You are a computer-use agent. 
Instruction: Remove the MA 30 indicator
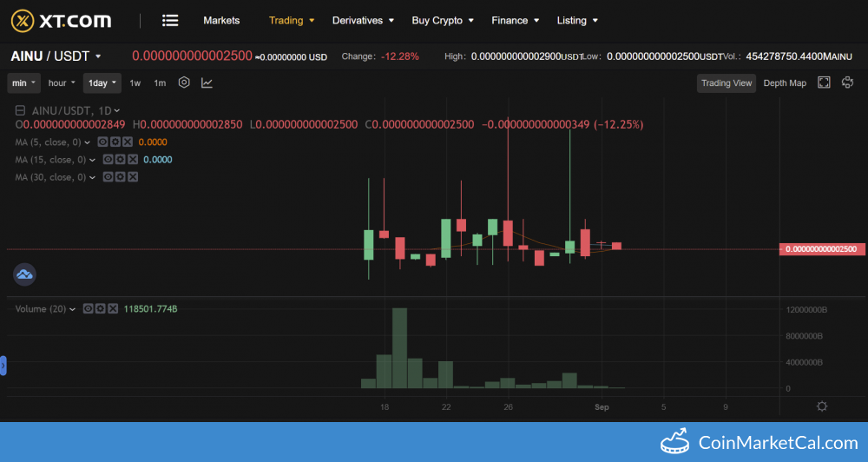[132, 177]
